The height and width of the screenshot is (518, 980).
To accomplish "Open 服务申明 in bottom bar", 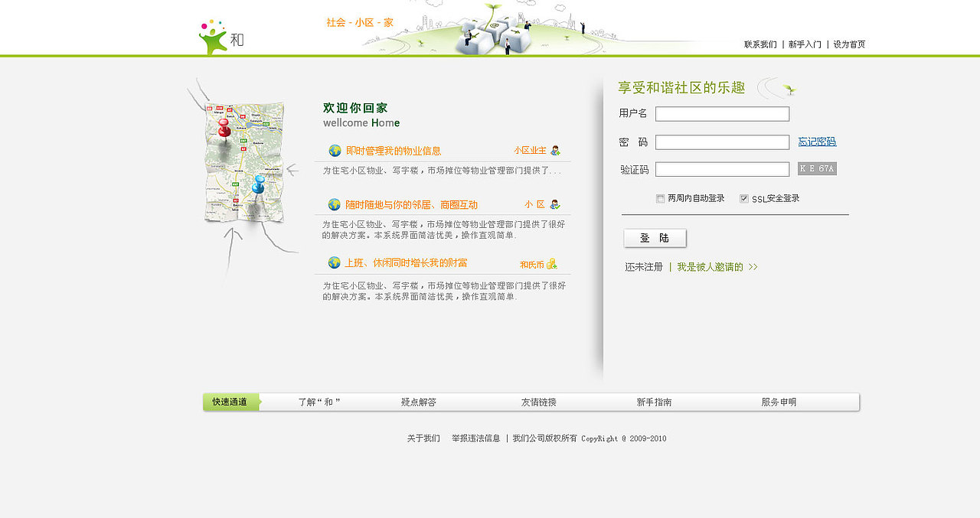I will pyautogui.click(x=779, y=402).
